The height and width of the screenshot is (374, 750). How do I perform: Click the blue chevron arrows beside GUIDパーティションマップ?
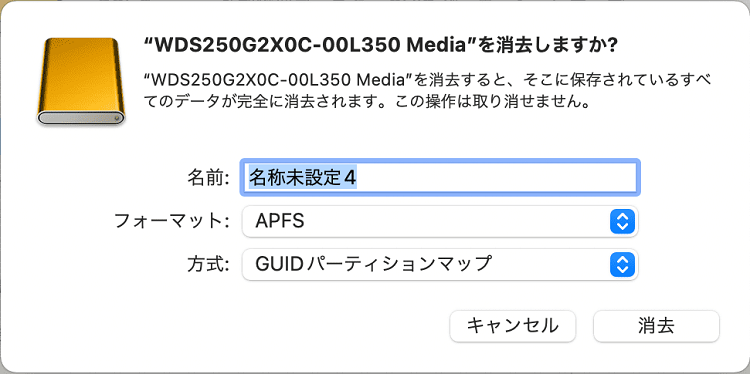pos(622,264)
